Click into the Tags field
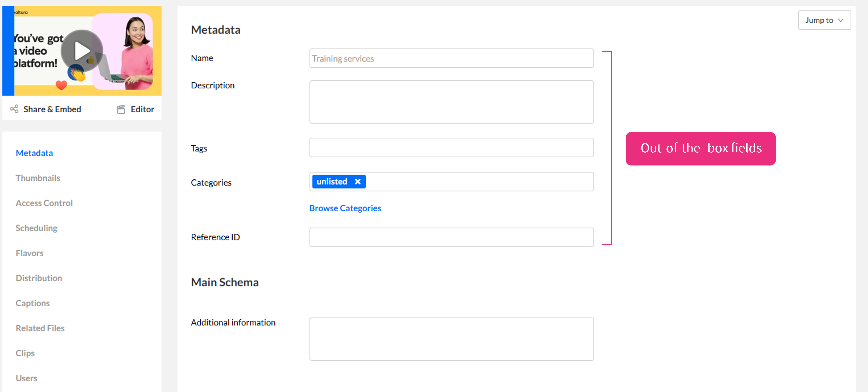This screenshot has width=868, height=392. [x=451, y=148]
